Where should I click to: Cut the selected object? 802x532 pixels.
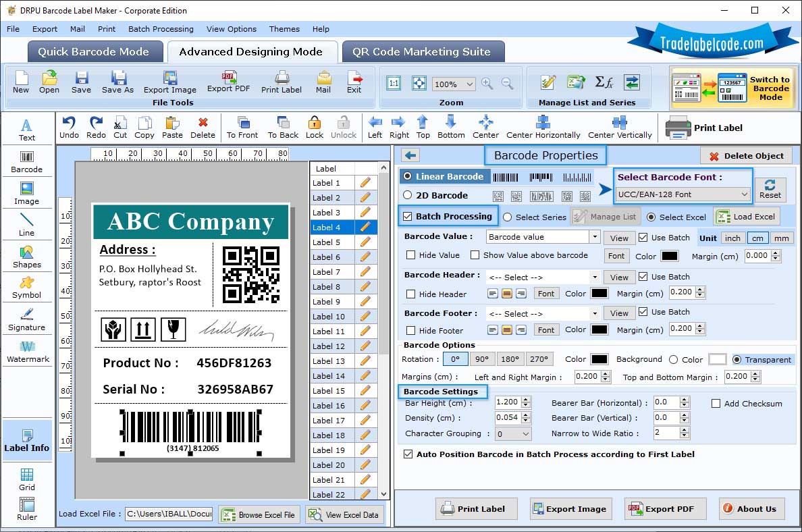(120, 128)
